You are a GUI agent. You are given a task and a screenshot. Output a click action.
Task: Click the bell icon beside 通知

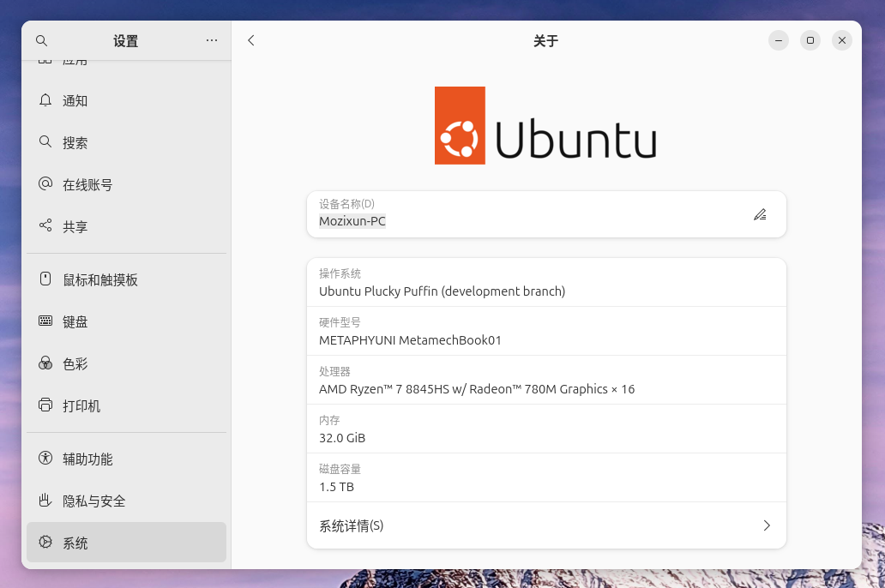click(x=45, y=100)
